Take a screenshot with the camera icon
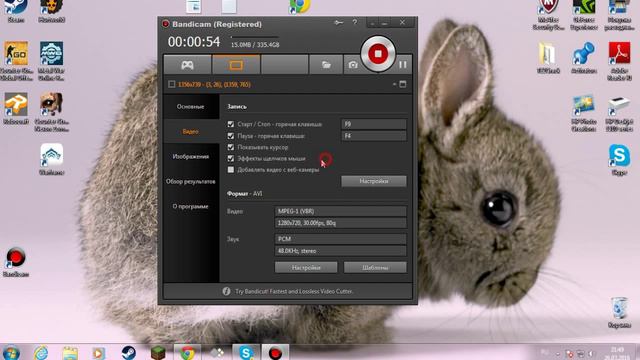 (x=353, y=64)
